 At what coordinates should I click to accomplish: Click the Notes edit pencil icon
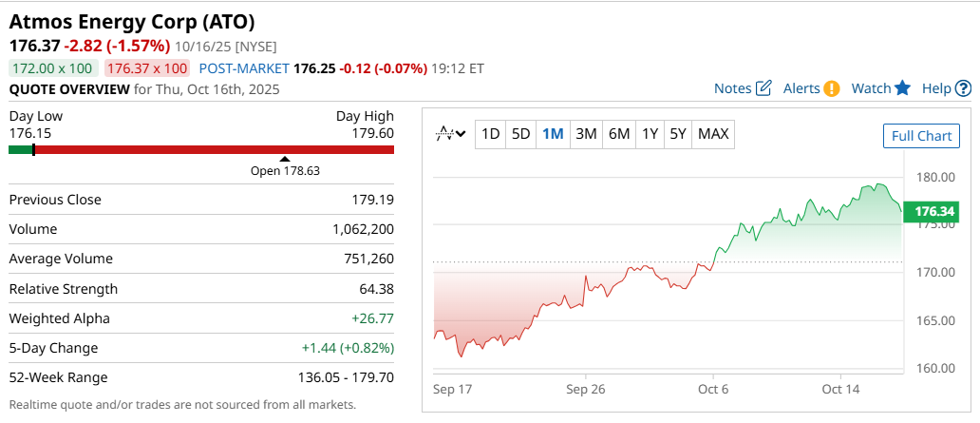763,88
